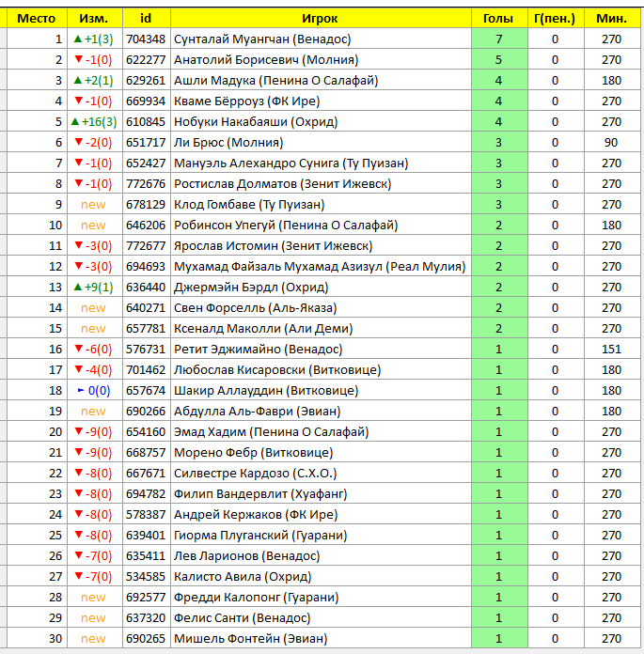Select Филип Вандервлит (Хуафанг)
The height and width of the screenshot is (654, 644).
(x=321, y=494)
